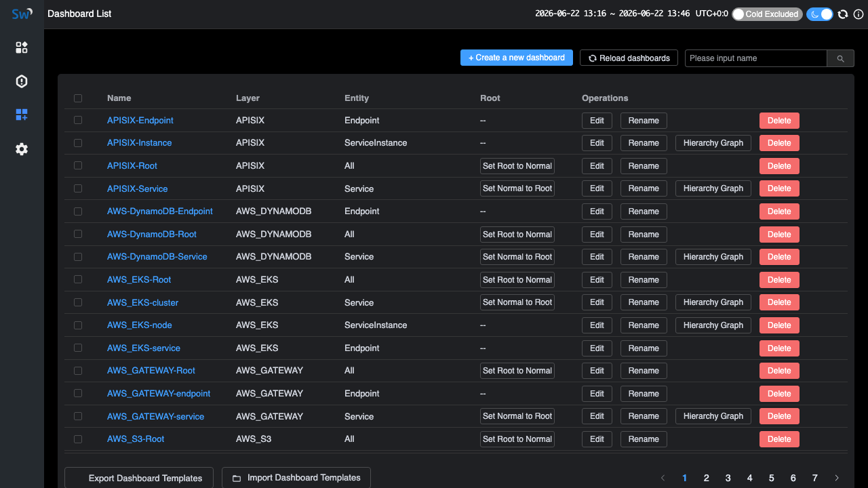Check the AWS_GATEWAY-Root row checkbox
Viewport: 868px width, 488px height.
click(78, 371)
